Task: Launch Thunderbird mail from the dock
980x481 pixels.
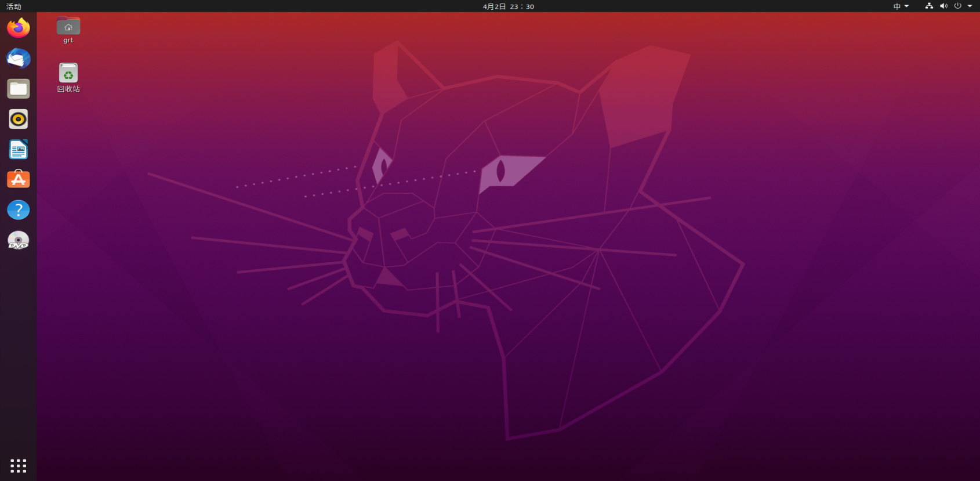Action: (19, 59)
